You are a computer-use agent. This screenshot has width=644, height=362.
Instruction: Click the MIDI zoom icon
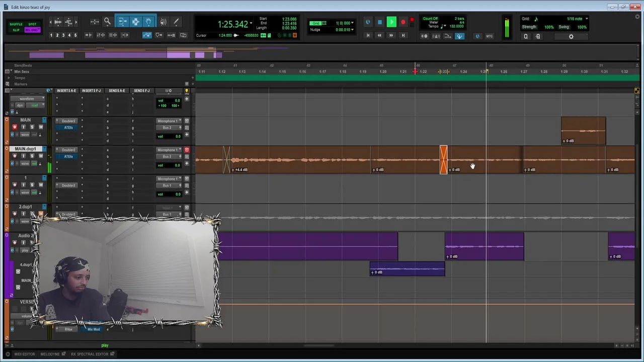pyautogui.click(x=68, y=22)
